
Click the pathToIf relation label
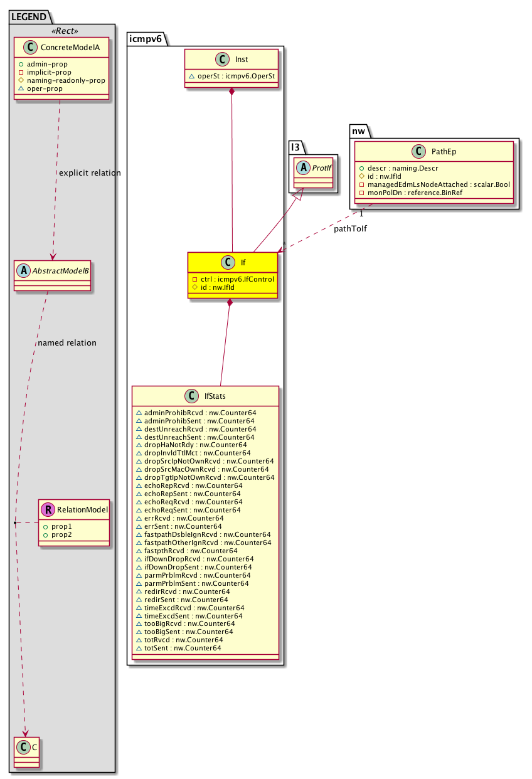[351, 229]
